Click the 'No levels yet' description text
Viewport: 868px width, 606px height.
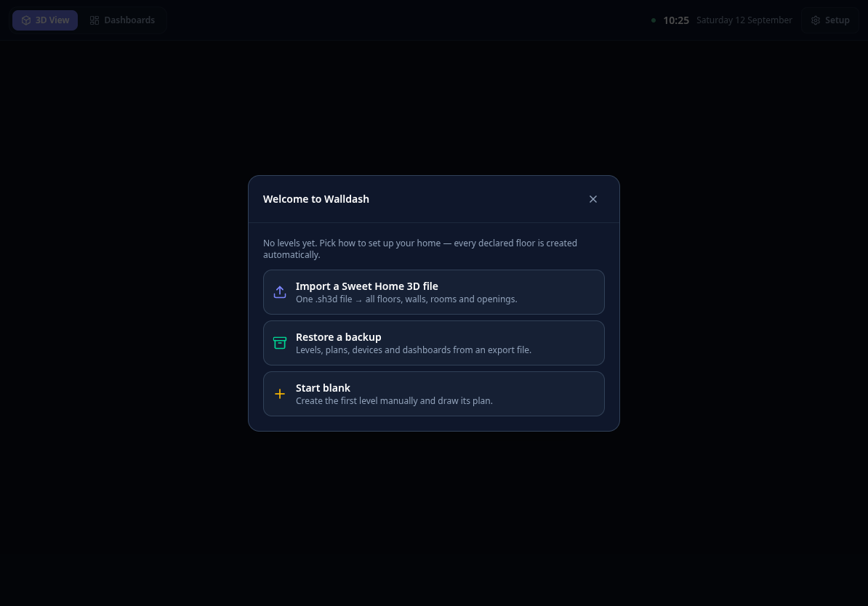point(420,249)
